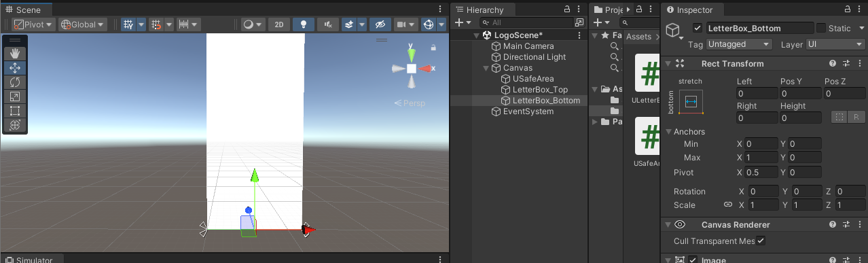Collapse the Canvas object in Hierarchy

486,68
